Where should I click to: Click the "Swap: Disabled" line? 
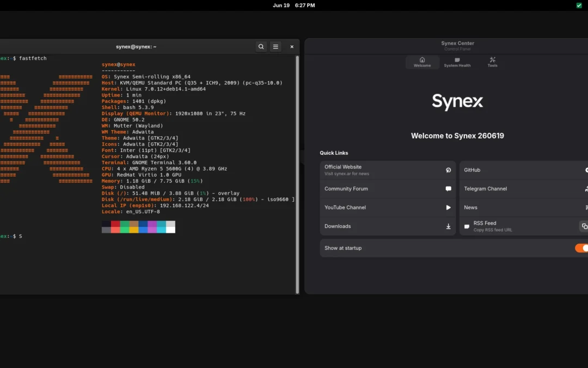[x=123, y=187]
